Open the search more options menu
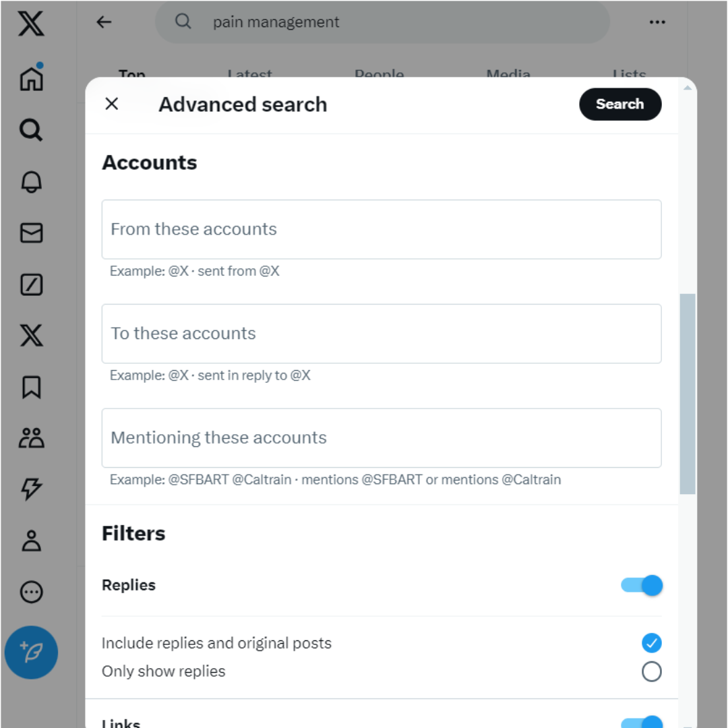This screenshot has height=728, width=728. point(657,22)
